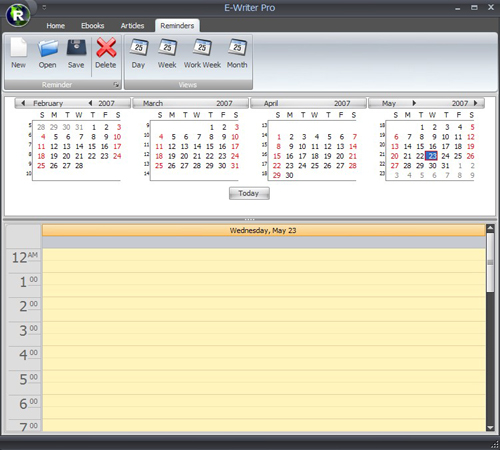This screenshot has width=500, height=450.
Task: Switch to Week view
Action: pyautogui.click(x=167, y=53)
